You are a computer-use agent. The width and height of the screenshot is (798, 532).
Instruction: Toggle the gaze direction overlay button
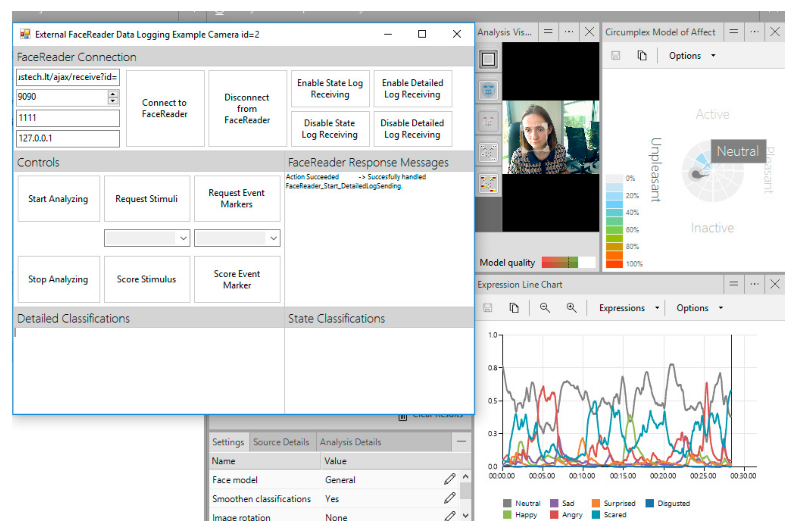tap(488, 121)
